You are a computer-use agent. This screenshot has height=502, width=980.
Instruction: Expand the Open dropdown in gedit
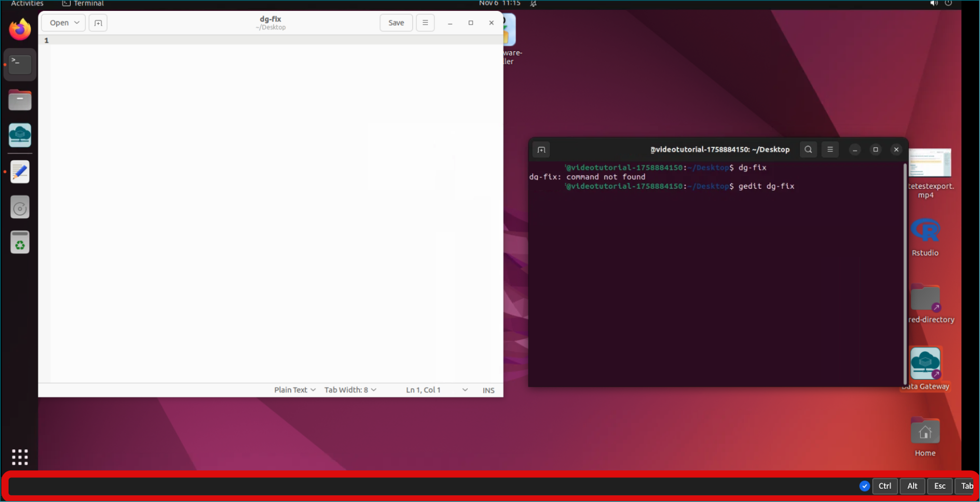64,23
